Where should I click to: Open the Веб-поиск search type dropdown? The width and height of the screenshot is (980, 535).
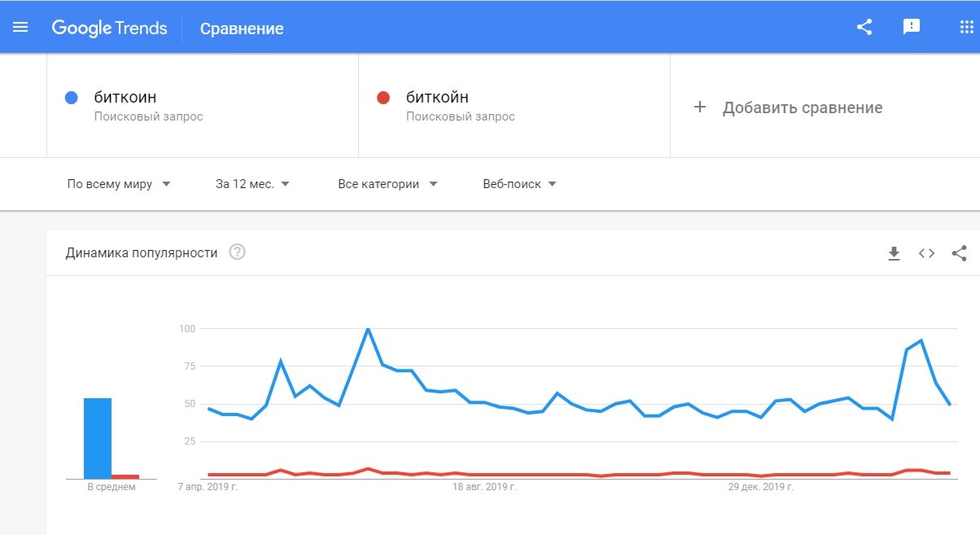519,184
